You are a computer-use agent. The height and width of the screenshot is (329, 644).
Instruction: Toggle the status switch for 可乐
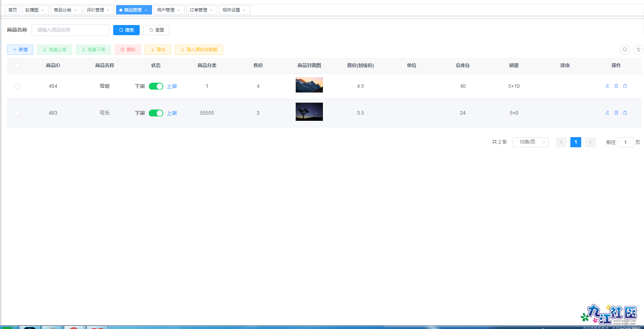(x=156, y=113)
